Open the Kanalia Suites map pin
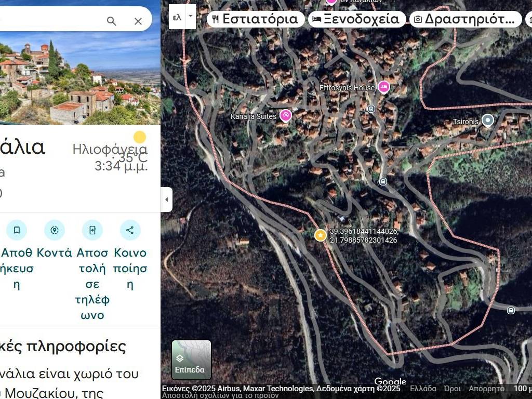Image resolution: width=532 pixels, height=399 pixels. [285, 116]
